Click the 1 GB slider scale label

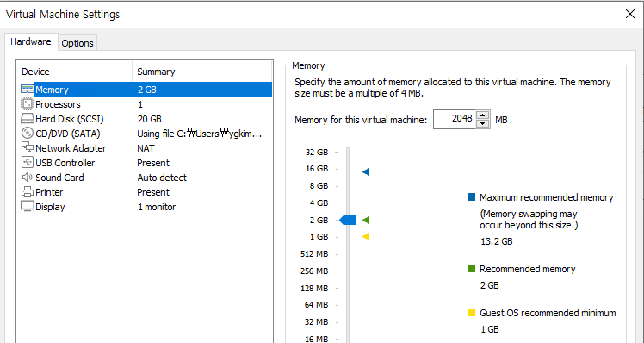pos(319,237)
